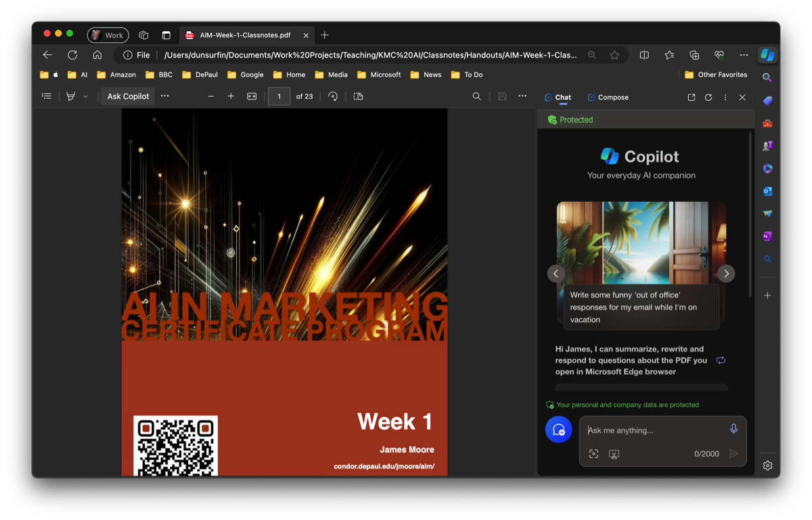812x520 pixels.
Task: Add this page to favorites with star
Action: point(614,55)
